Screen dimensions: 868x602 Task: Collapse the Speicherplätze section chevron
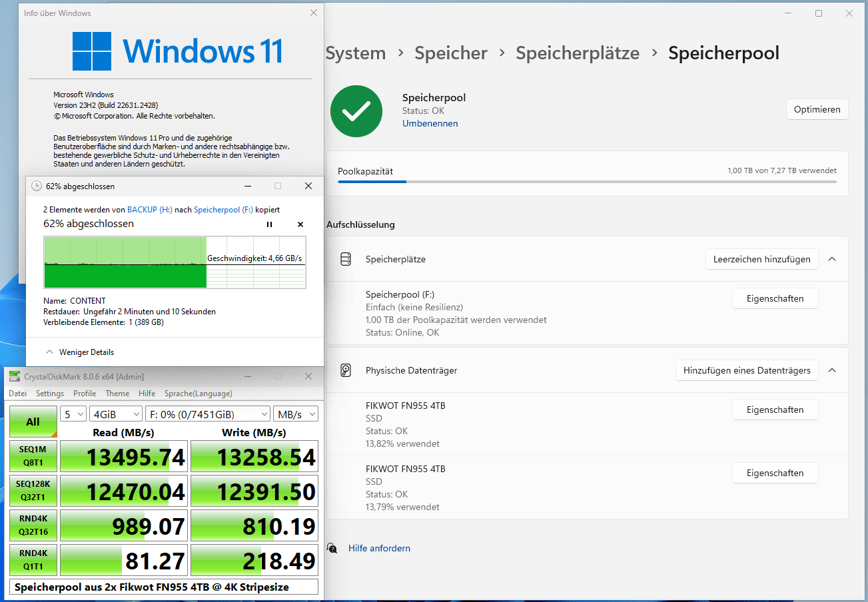(832, 259)
